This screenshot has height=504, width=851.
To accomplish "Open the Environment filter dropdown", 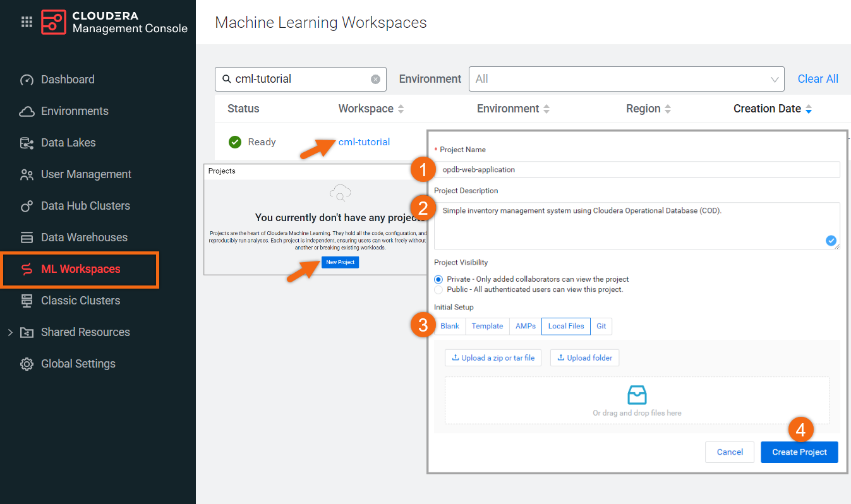I will (x=625, y=79).
